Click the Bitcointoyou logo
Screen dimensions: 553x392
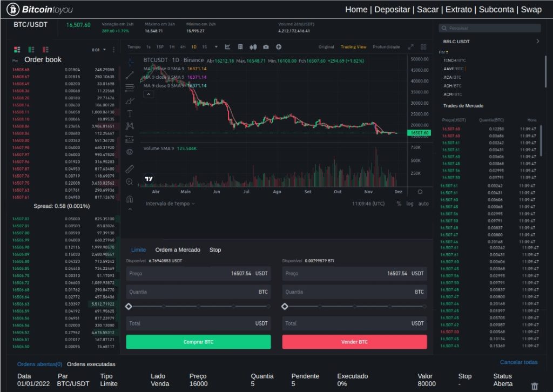tap(39, 9)
